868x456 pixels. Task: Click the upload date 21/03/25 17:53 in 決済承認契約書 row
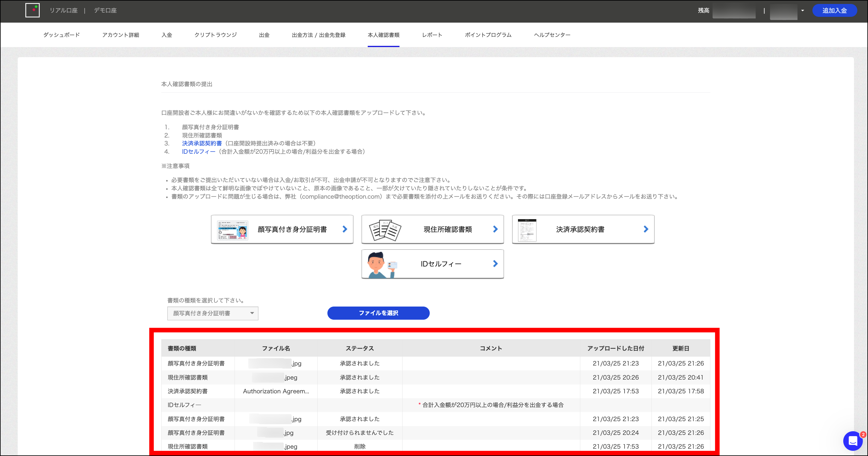616,391
